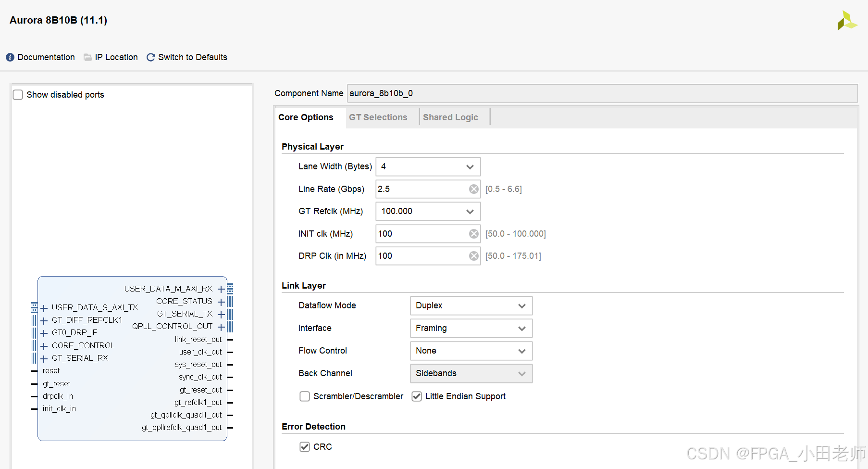Click the Xilinx logo icon
The height and width of the screenshot is (469, 868).
[x=847, y=21]
